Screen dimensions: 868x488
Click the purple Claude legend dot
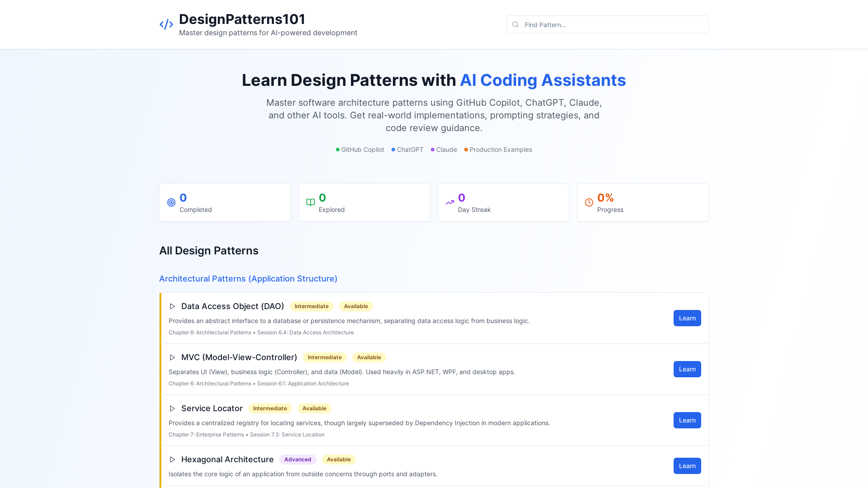click(432, 150)
